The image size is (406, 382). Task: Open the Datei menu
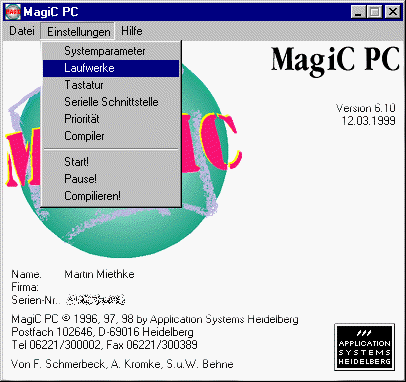22,31
